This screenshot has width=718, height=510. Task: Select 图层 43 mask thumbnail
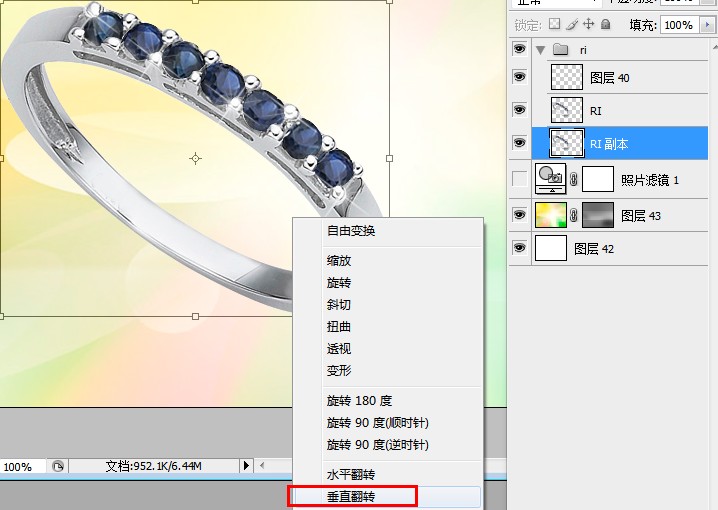[x=598, y=215]
